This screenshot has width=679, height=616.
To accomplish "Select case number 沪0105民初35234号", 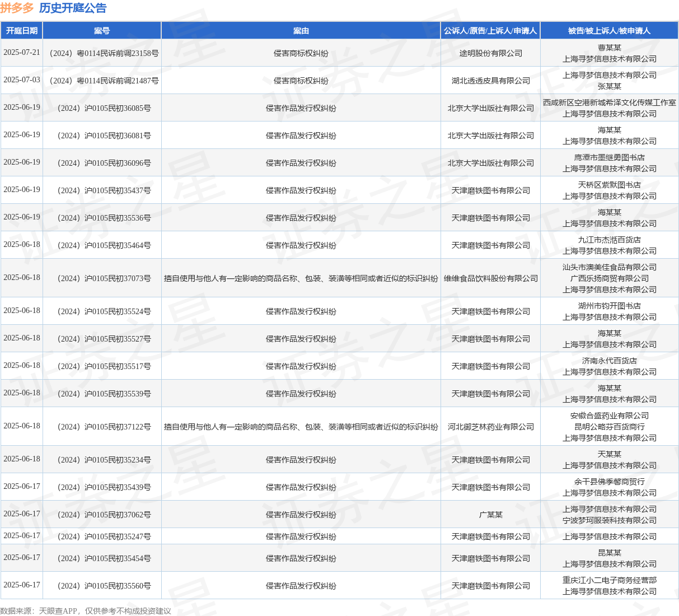I will click(102, 460).
